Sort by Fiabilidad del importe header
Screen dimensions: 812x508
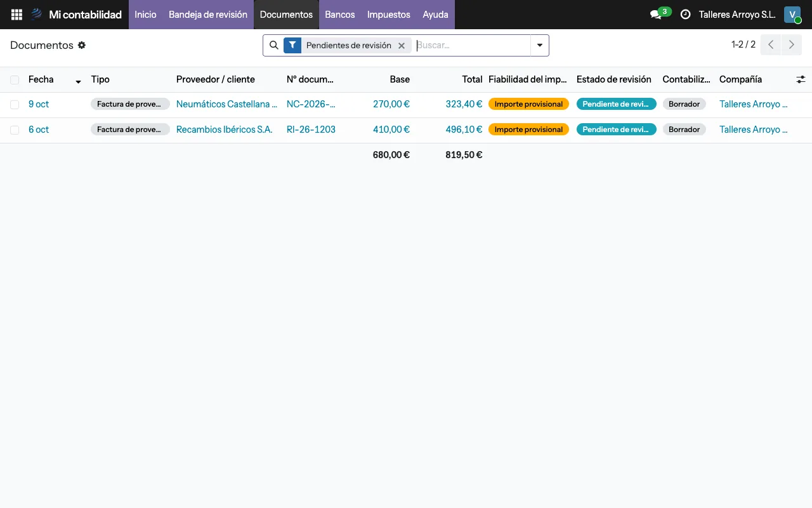(x=528, y=79)
